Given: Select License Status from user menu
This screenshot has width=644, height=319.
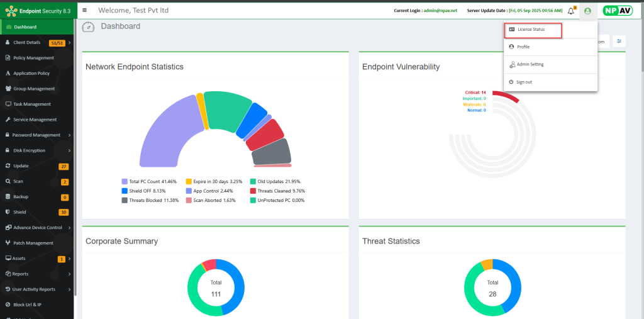Looking at the screenshot, I should point(530,30).
